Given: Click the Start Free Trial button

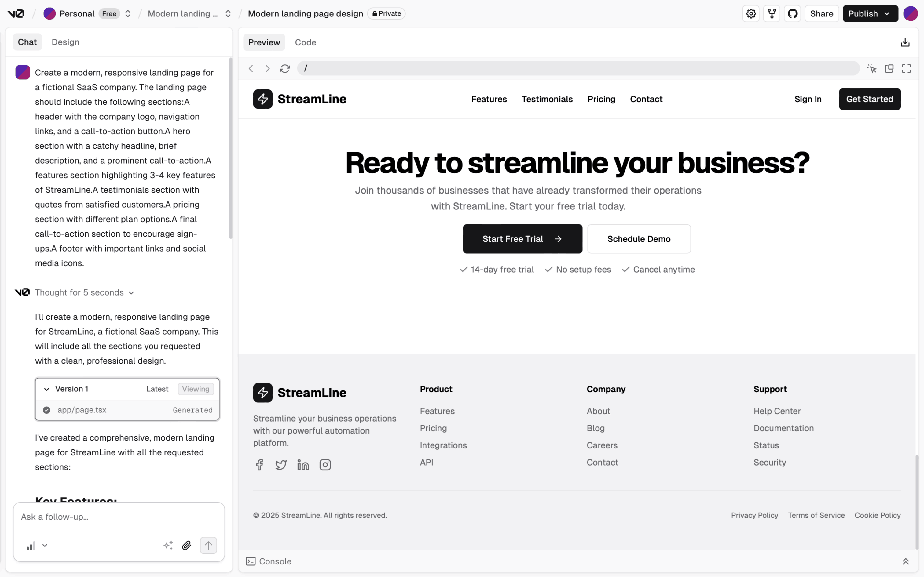Looking at the screenshot, I should [522, 239].
